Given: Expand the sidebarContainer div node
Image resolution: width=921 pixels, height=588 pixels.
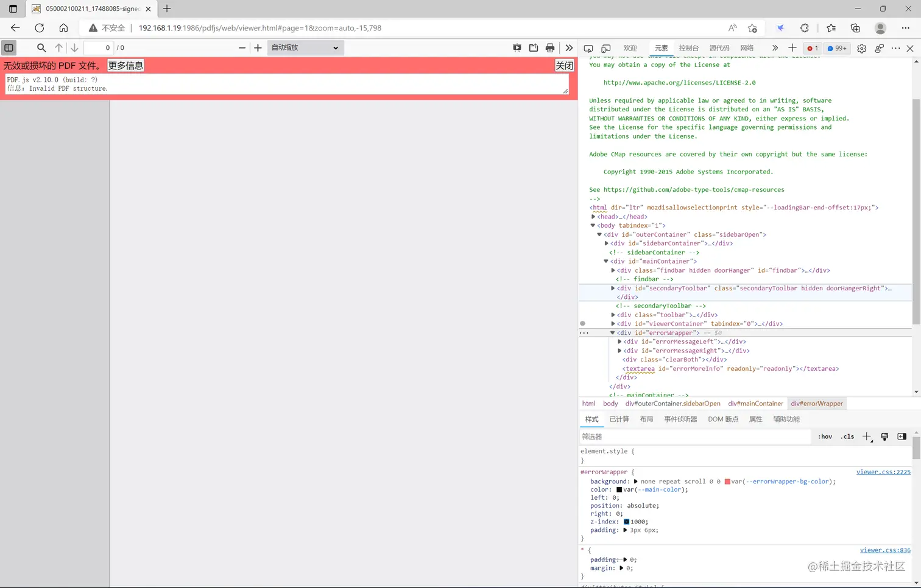Looking at the screenshot, I should click(x=607, y=243).
